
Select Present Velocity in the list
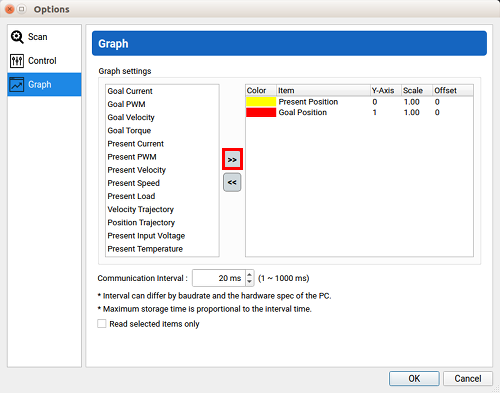tap(136, 170)
